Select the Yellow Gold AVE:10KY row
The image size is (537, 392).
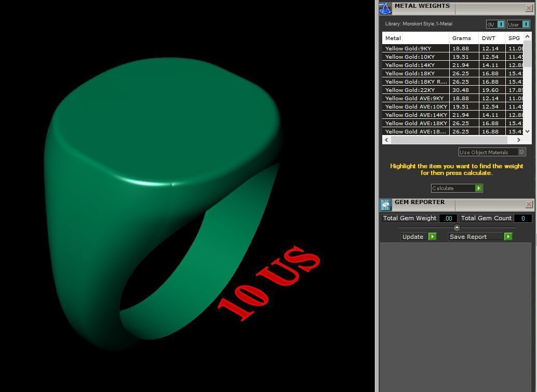click(452, 106)
